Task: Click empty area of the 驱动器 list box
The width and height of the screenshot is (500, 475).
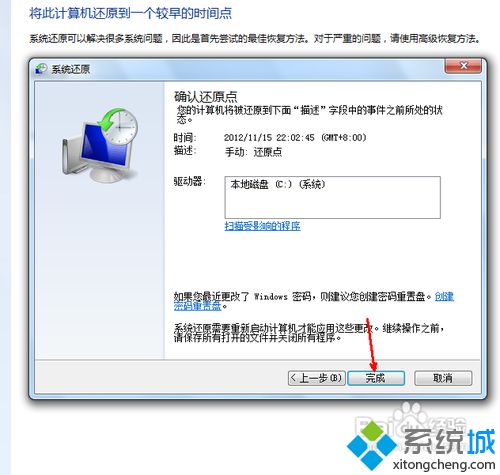Action: [x=332, y=204]
